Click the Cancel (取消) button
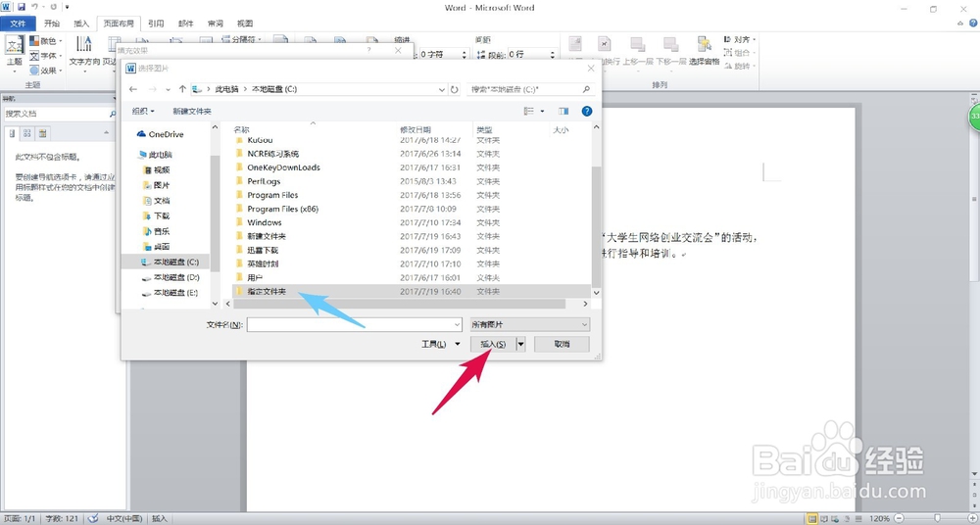 [x=562, y=345]
